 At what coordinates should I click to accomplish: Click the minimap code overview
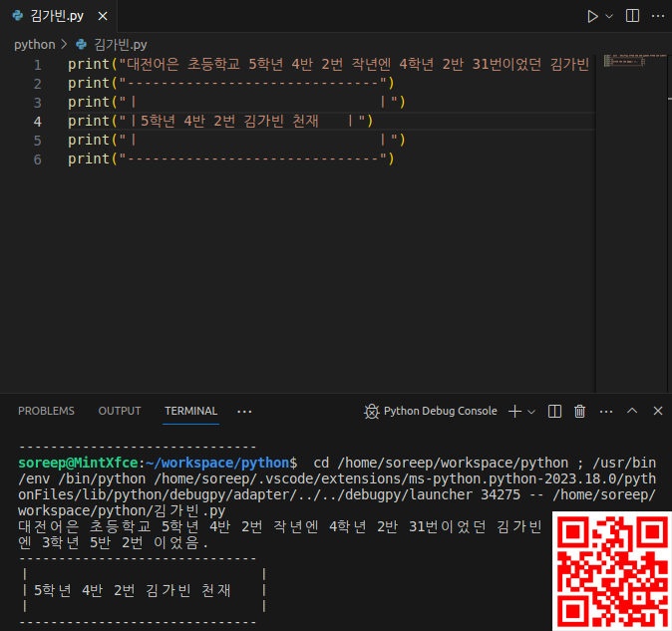pos(632,62)
